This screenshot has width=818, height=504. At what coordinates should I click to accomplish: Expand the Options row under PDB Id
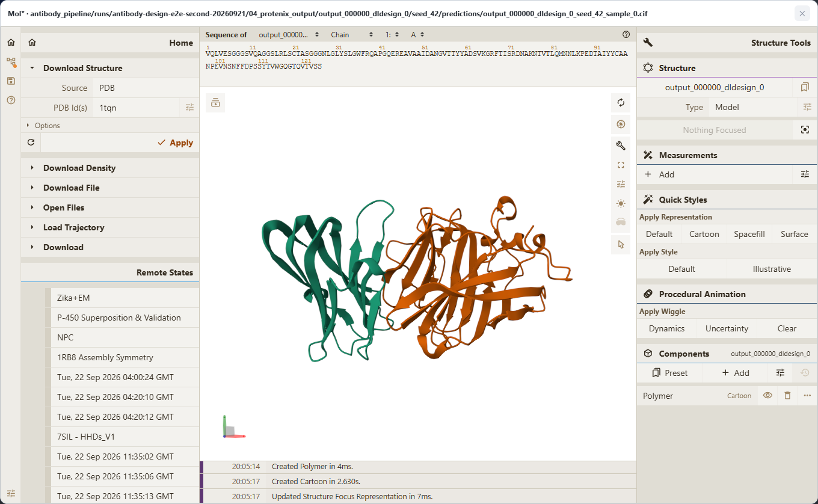tap(110, 126)
